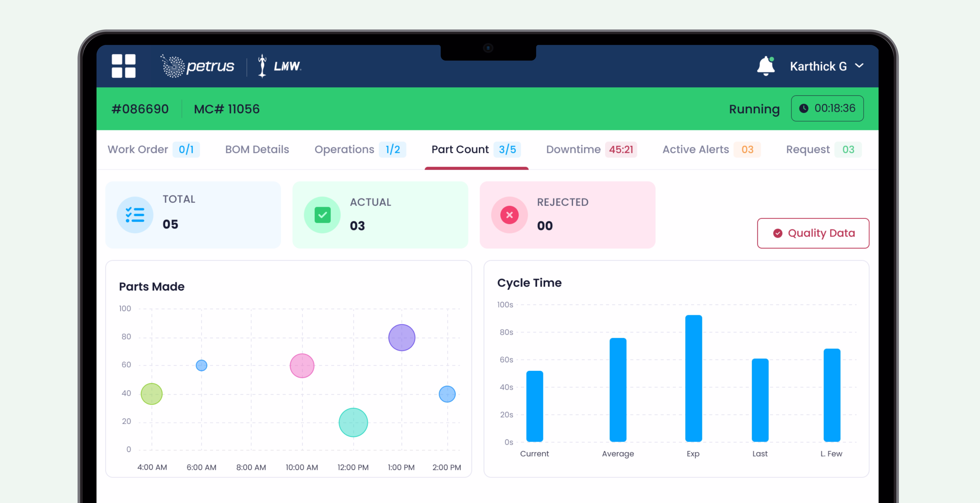Screen dimensions: 980x503
Task: Open the app grid menu icon
Action: tap(123, 66)
